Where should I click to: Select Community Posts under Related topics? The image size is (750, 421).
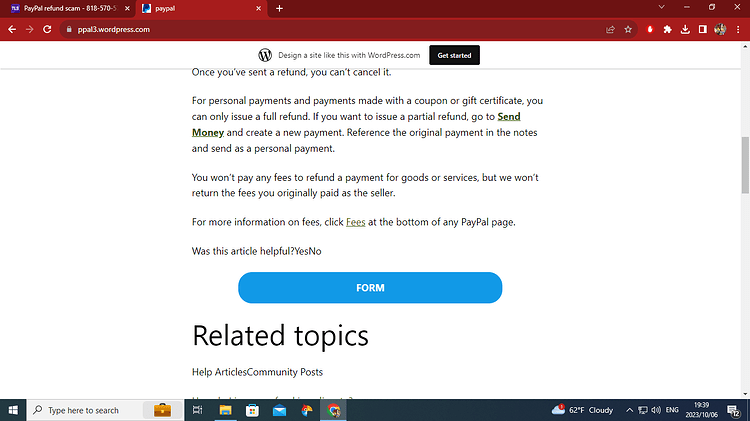point(285,372)
